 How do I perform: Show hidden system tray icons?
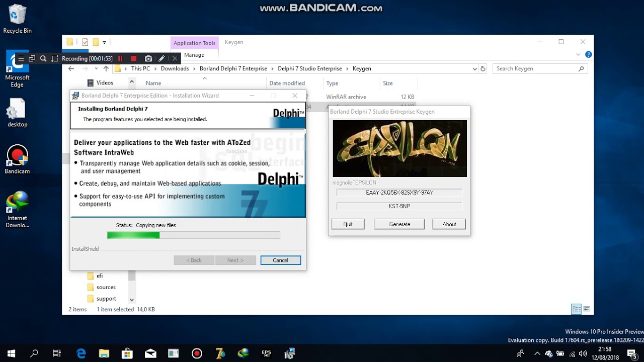[537, 353]
